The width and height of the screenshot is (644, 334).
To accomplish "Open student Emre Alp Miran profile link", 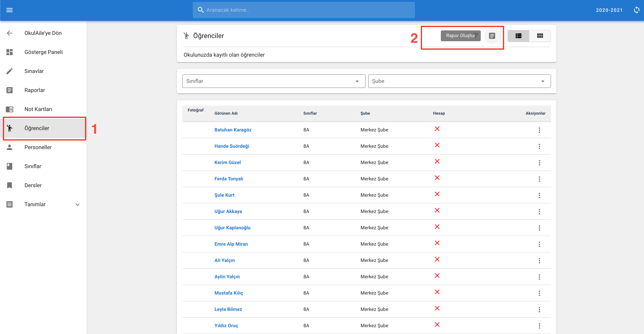I will coord(231,244).
